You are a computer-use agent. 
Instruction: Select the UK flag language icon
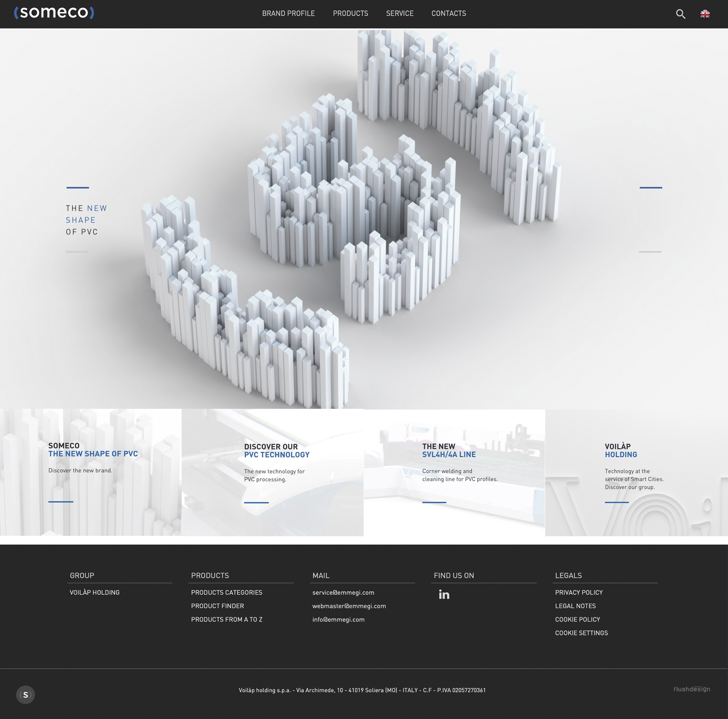coord(705,14)
